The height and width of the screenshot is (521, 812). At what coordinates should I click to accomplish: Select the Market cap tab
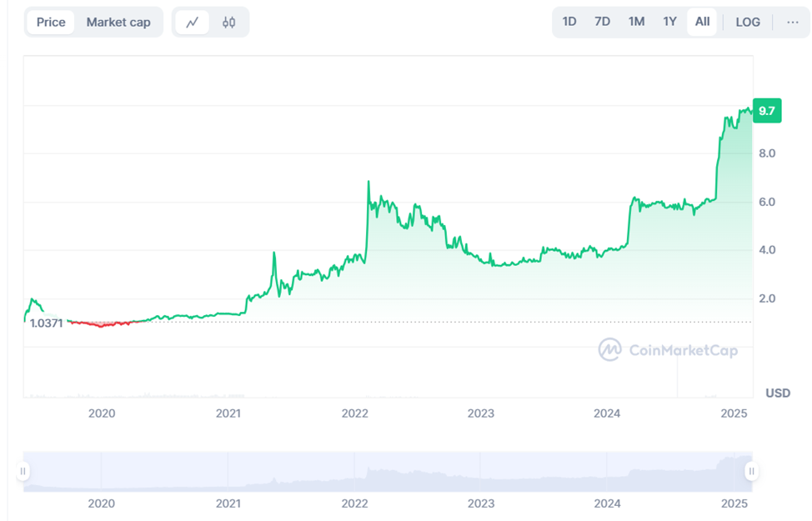(x=118, y=23)
